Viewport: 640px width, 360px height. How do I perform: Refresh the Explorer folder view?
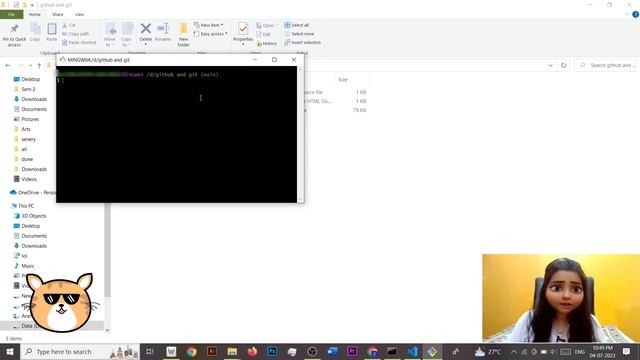563,65
